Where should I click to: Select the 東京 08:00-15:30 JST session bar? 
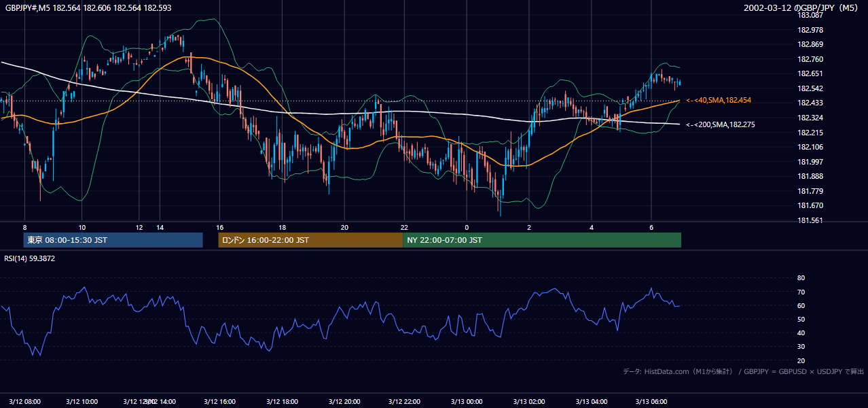pyautogui.click(x=113, y=240)
